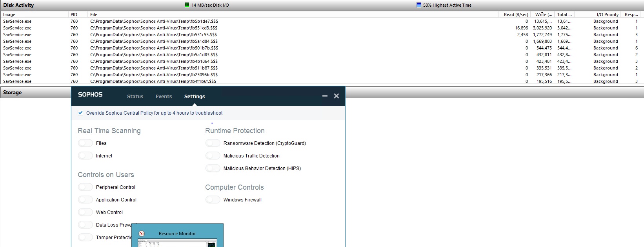Click the 14 MB/sec Disk I/O label

coord(210,5)
